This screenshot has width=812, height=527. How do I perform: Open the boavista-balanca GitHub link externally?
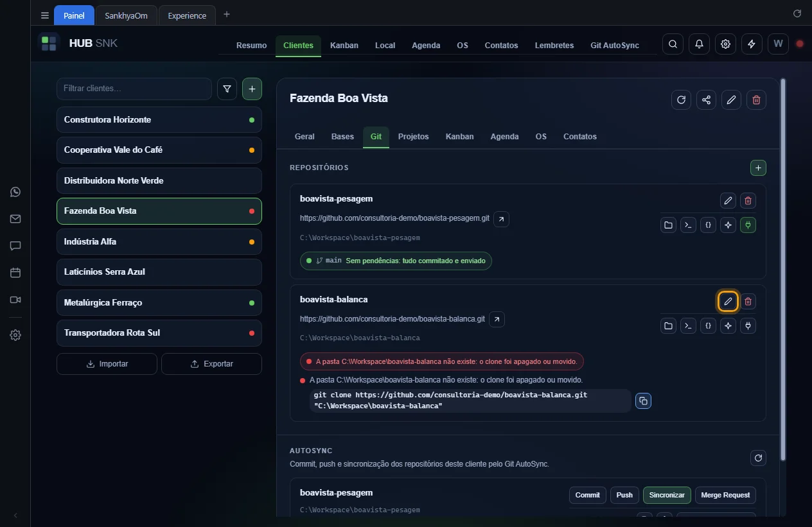point(497,319)
